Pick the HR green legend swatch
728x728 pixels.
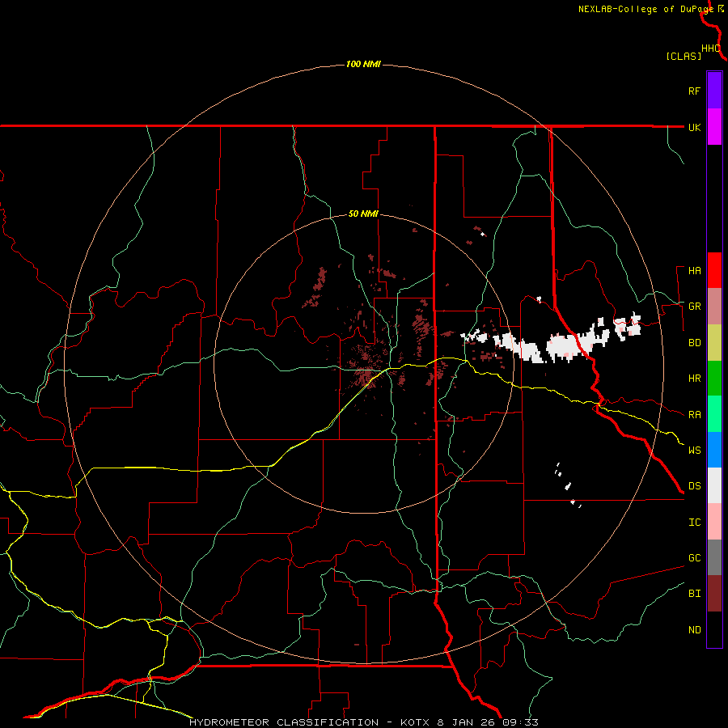(x=714, y=379)
